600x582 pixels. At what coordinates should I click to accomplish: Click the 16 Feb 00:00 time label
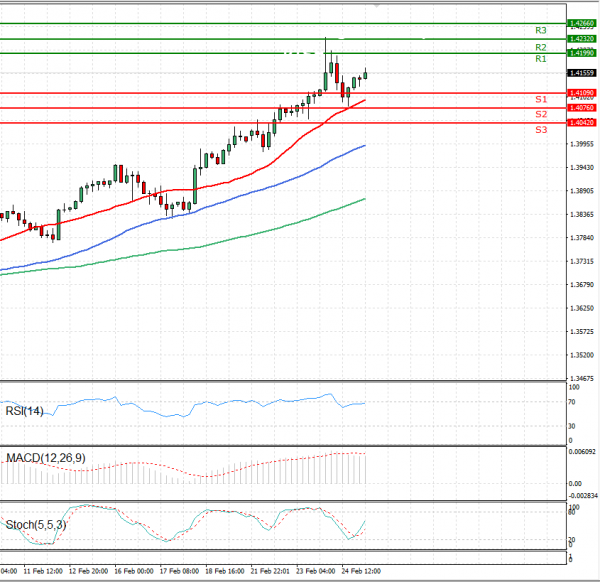(x=134, y=571)
